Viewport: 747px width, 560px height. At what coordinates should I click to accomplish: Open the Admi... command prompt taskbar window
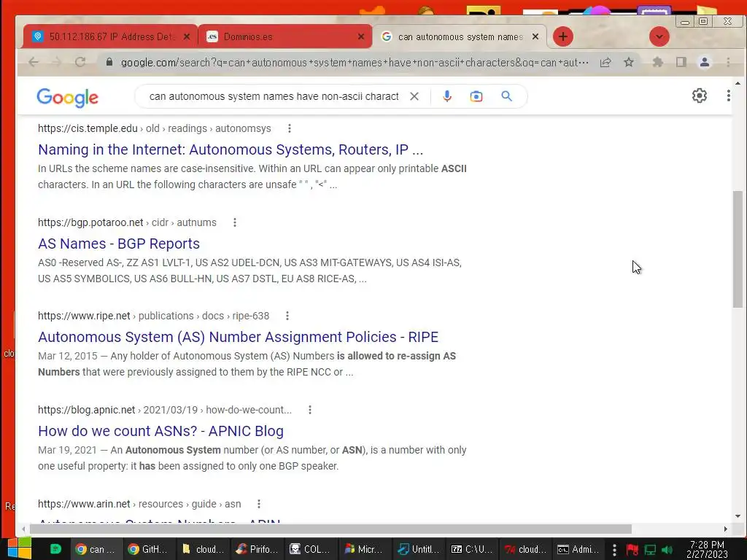point(578,550)
